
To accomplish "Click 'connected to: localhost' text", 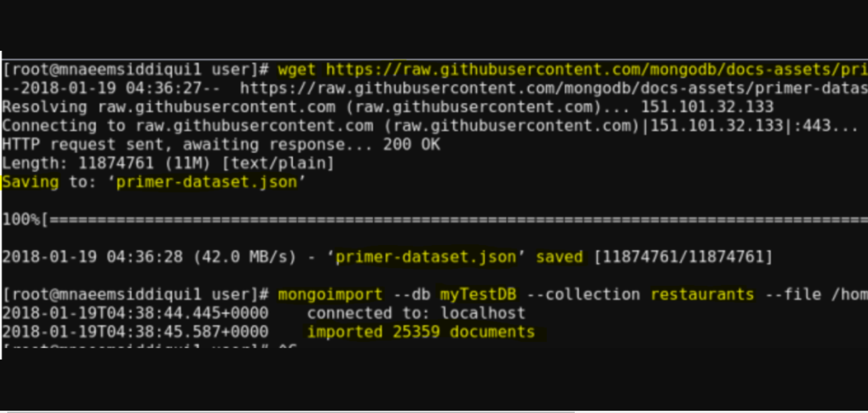I will tap(416, 313).
